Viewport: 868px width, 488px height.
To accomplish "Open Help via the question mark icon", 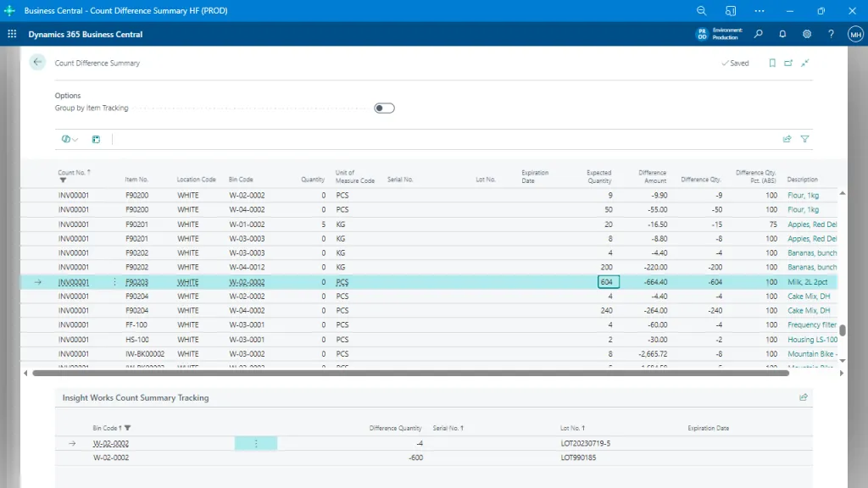I will 831,34.
